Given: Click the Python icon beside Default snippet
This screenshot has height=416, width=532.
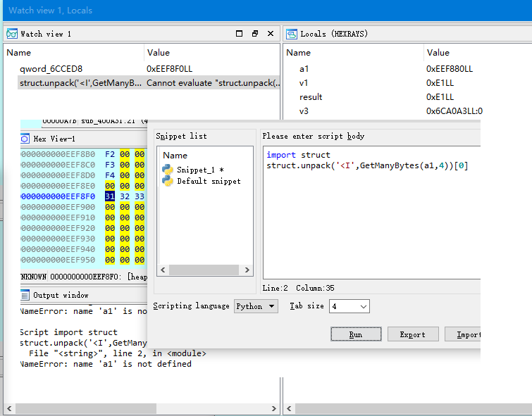Looking at the screenshot, I should (168, 181).
